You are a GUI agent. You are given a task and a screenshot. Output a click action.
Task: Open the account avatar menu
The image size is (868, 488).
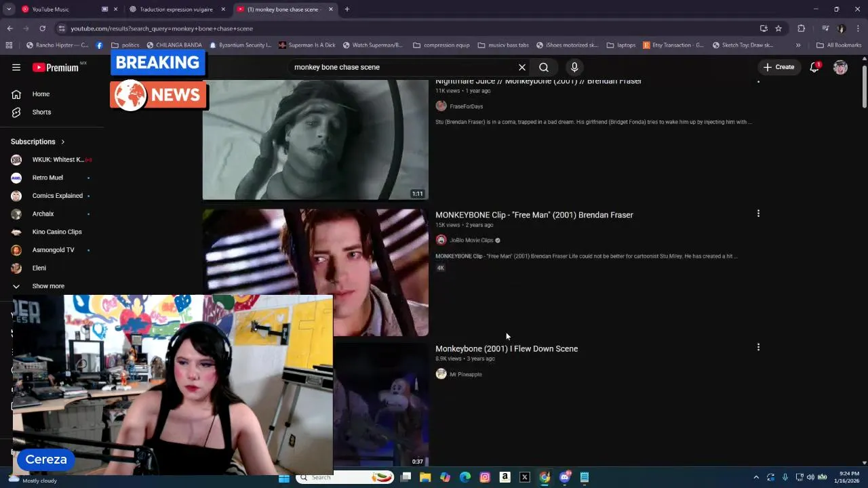click(840, 67)
